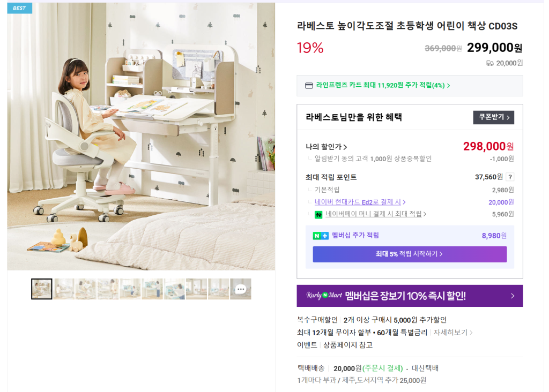
Task: Open the 네이버 현대카드 Ed2로 결제 시 link
Action: (360, 202)
